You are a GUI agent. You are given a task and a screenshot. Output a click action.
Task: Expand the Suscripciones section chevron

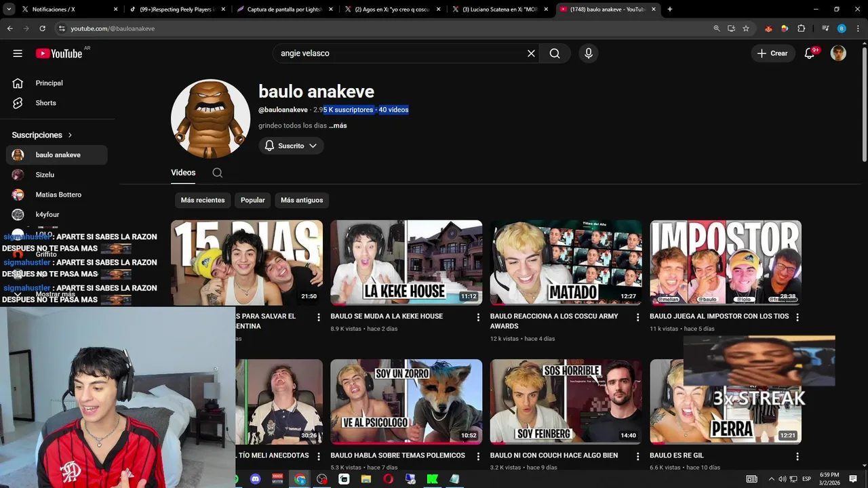pos(70,135)
